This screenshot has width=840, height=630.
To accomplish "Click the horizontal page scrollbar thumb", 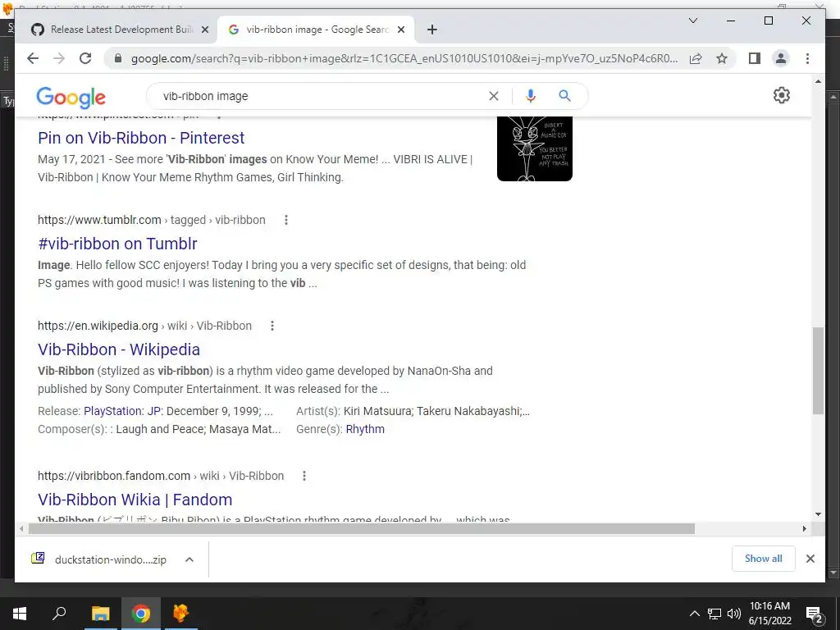I will click(362, 529).
